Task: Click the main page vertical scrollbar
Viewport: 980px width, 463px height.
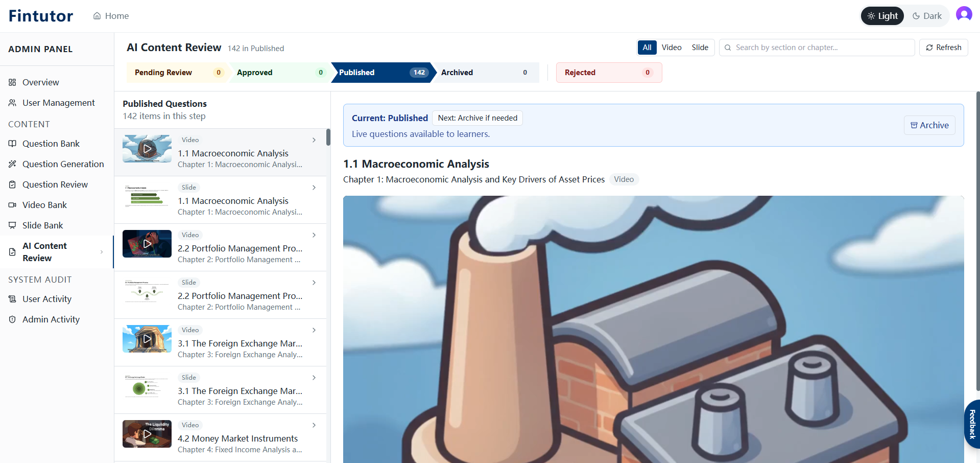Action: pos(978,240)
